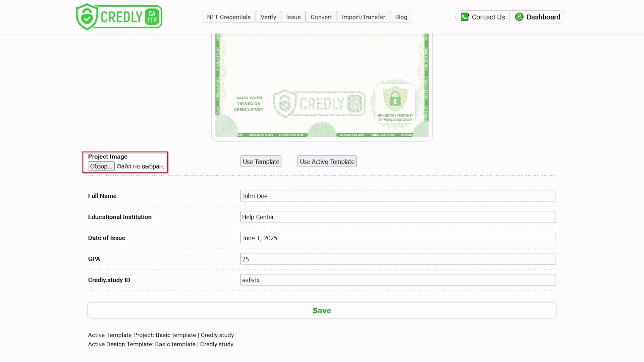This screenshot has height=362, width=644.
Task: Select Import/Transfer in navigation
Action: 363,17
